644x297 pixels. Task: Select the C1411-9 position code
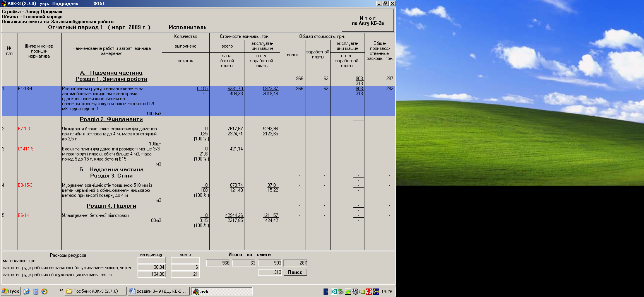26,149
